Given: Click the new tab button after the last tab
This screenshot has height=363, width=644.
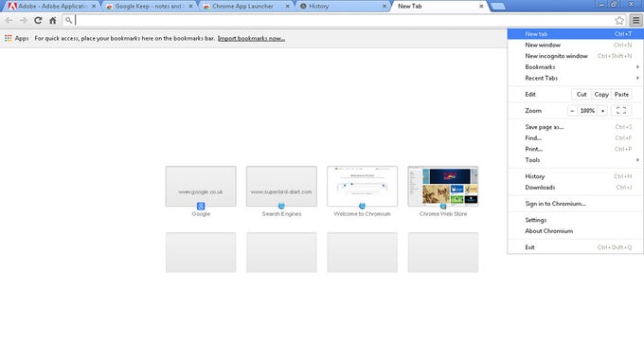Looking at the screenshot, I should 497,7.
